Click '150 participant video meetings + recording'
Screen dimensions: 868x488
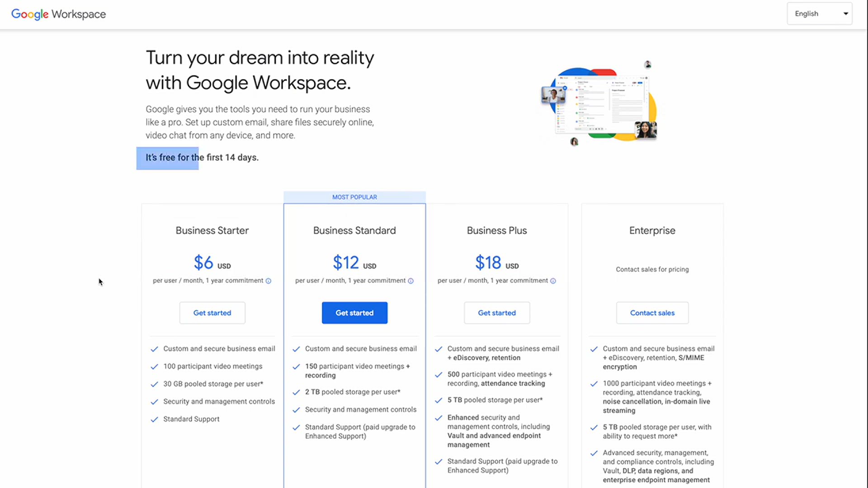pos(358,371)
